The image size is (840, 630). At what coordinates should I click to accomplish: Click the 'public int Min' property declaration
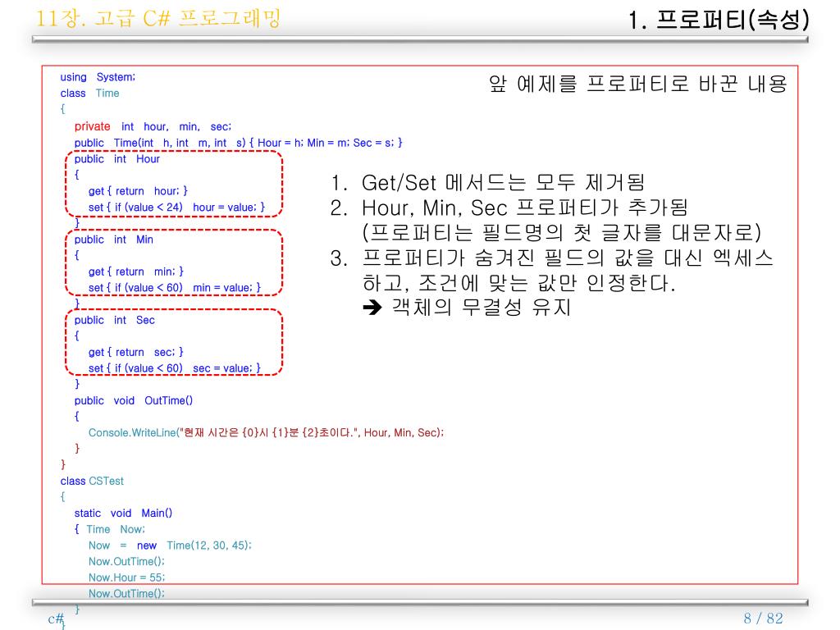click(113, 240)
